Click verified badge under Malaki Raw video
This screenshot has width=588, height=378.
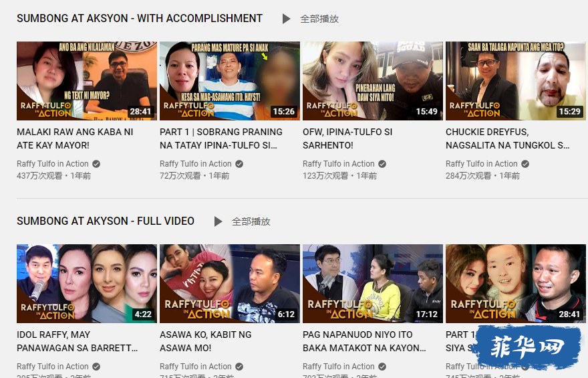96,164
